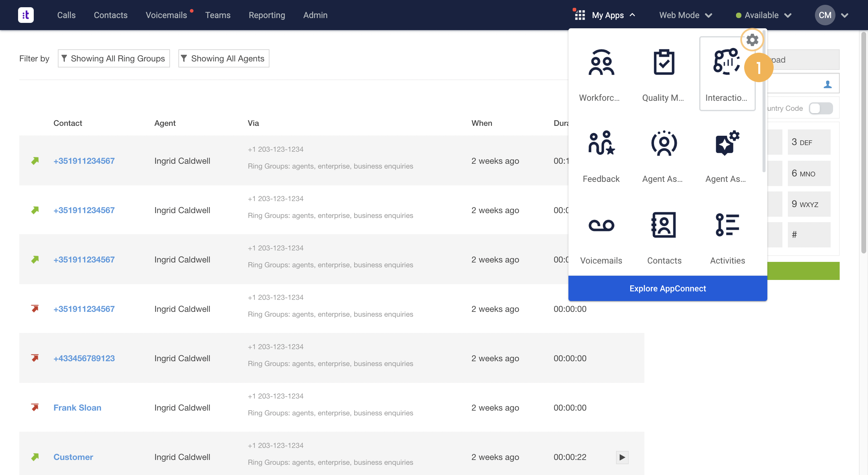Click the Talkdesk logo home icon

[x=26, y=15]
